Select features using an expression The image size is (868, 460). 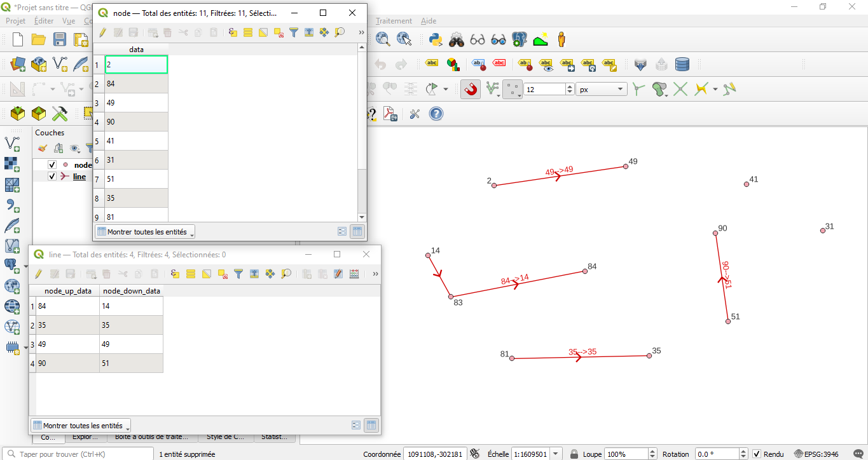tap(231, 32)
